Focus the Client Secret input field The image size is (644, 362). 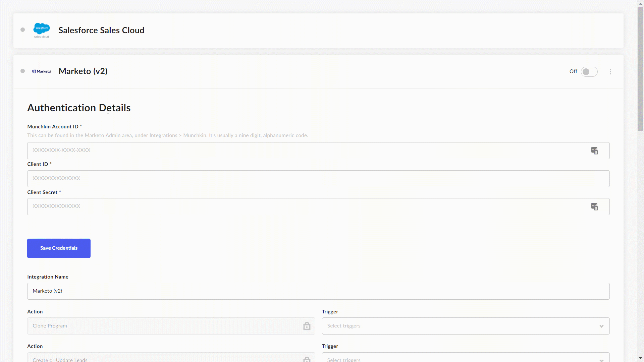coord(318,206)
